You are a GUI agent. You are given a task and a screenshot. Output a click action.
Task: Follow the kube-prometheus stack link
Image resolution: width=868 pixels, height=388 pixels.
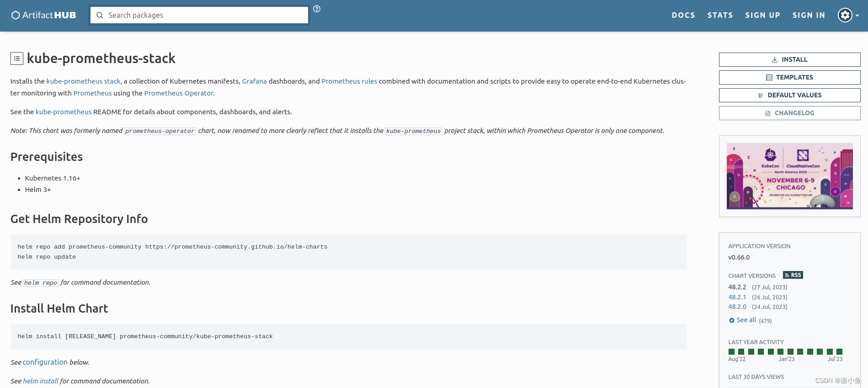coord(83,81)
